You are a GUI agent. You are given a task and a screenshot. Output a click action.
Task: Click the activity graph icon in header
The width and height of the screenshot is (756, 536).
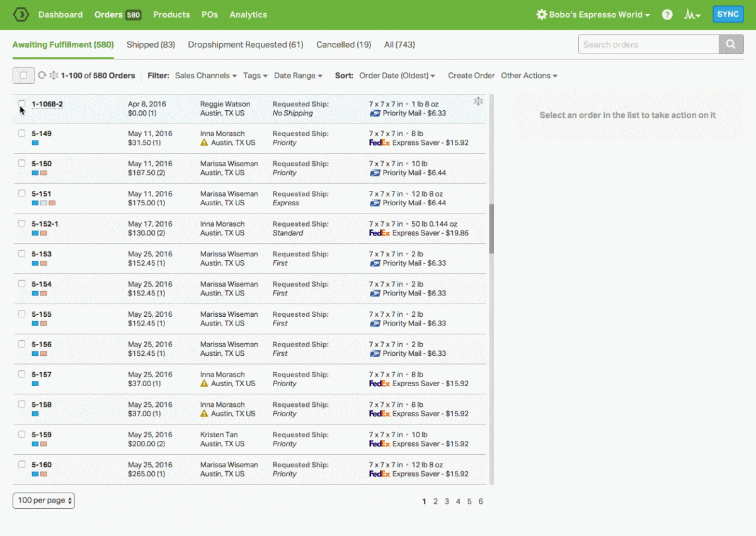(x=692, y=14)
